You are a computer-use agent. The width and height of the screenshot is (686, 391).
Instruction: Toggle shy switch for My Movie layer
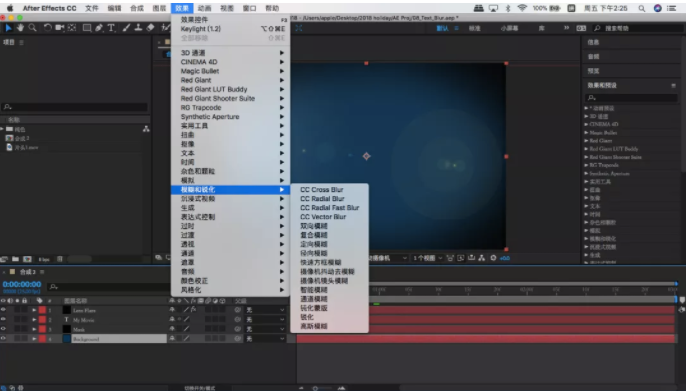click(172, 319)
